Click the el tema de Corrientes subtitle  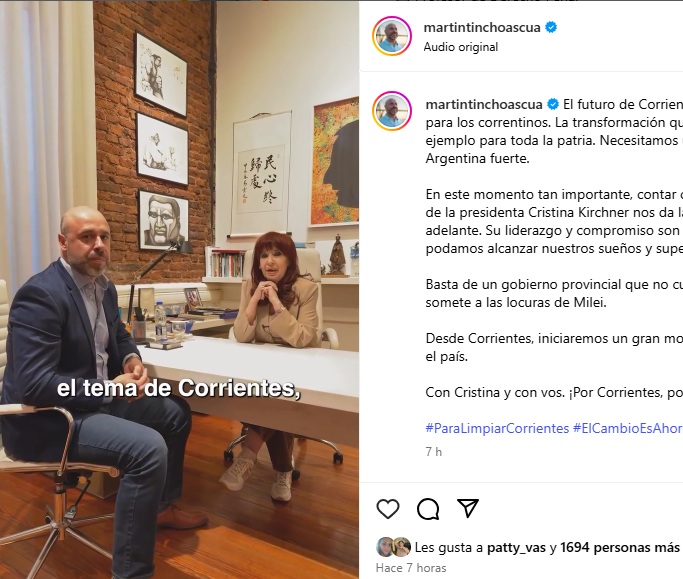pyautogui.click(x=179, y=388)
